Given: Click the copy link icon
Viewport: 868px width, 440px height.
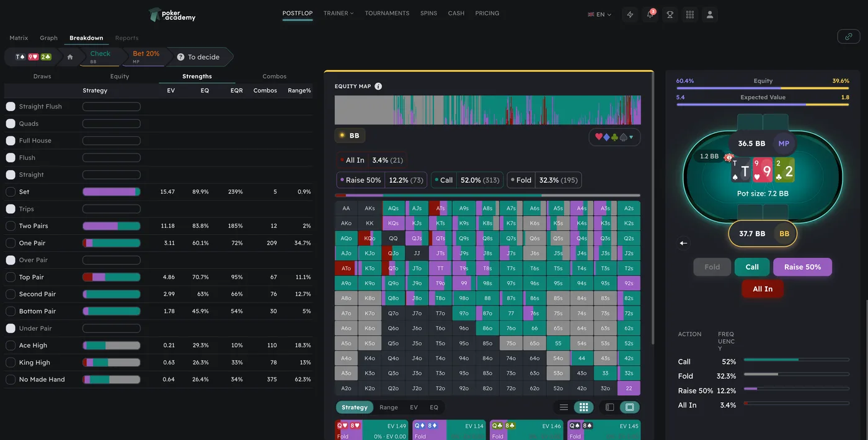Looking at the screenshot, I should coord(848,37).
